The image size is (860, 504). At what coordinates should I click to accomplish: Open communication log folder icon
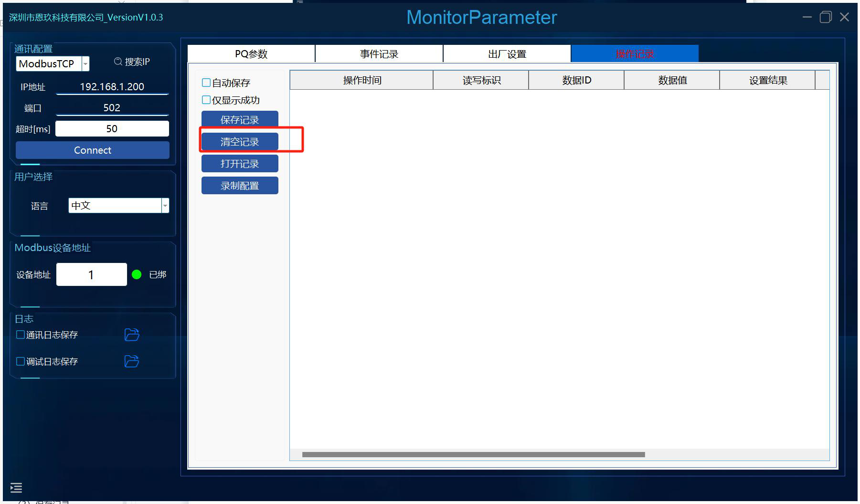(132, 335)
